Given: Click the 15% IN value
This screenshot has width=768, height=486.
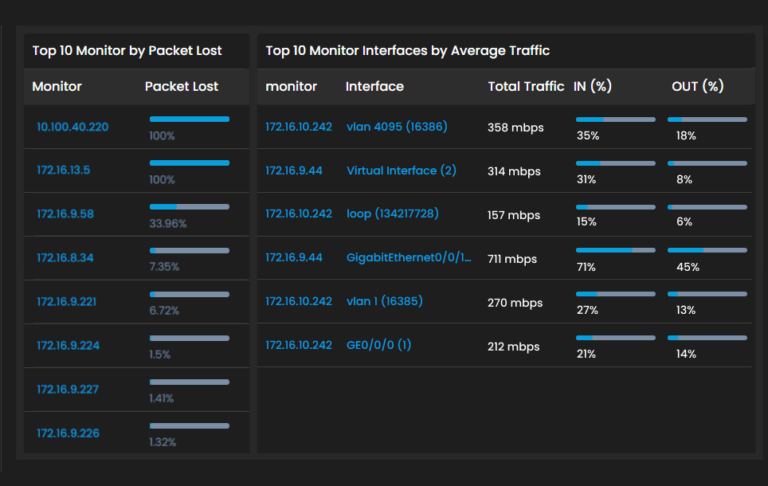Looking at the screenshot, I should click(x=587, y=221).
